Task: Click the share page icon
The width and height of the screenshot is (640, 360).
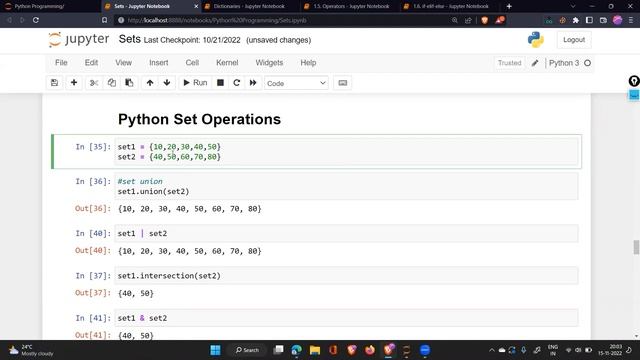Action: (468, 20)
